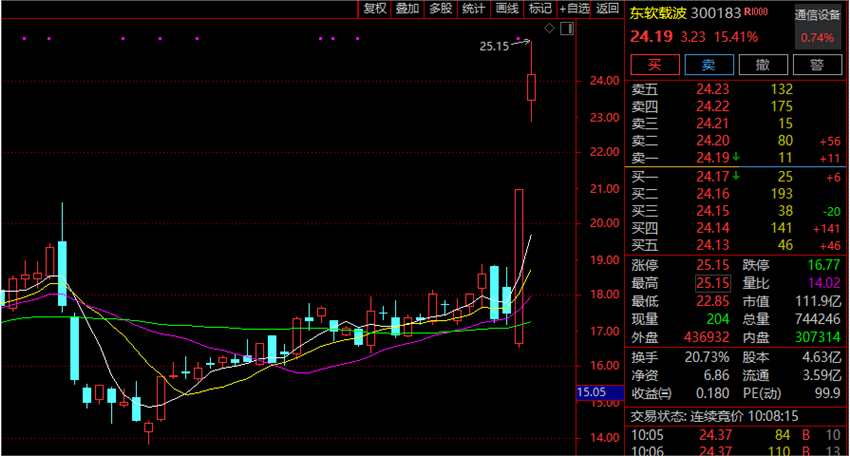
Task: Toggle the side panel layout icon
Action: point(566,28)
